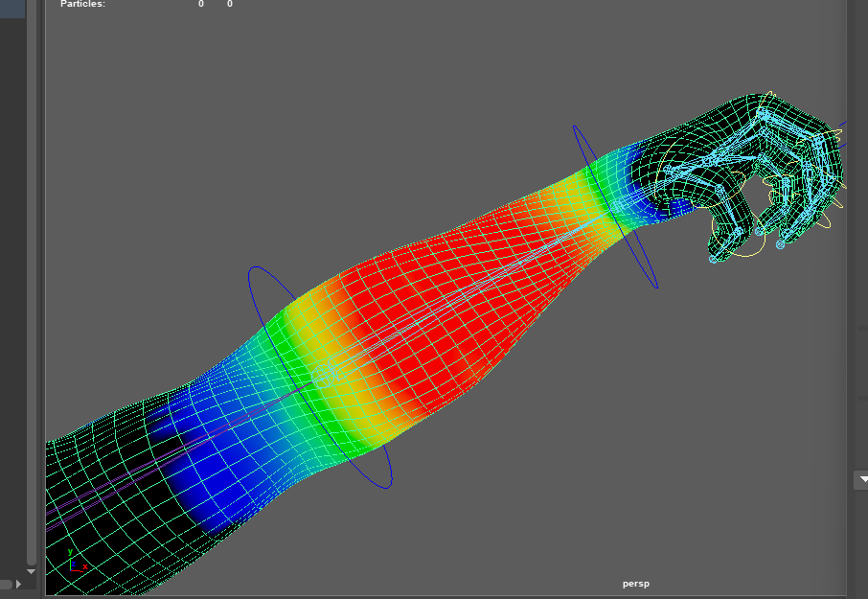Click the persp camera label
Screen dimensions: 868x599
(635, 584)
